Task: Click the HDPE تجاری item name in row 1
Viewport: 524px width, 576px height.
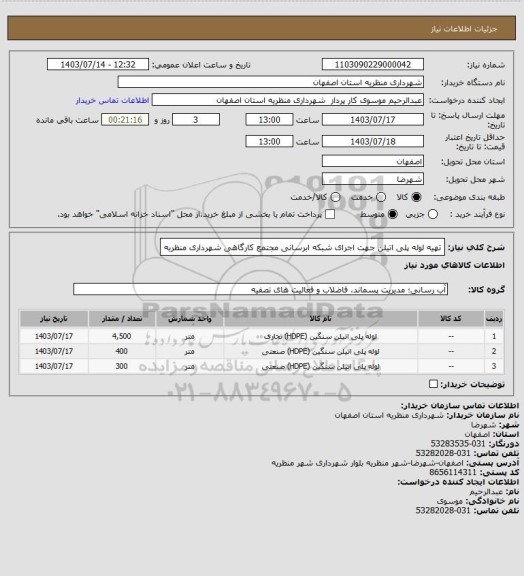Action: (x=320, y=336)
